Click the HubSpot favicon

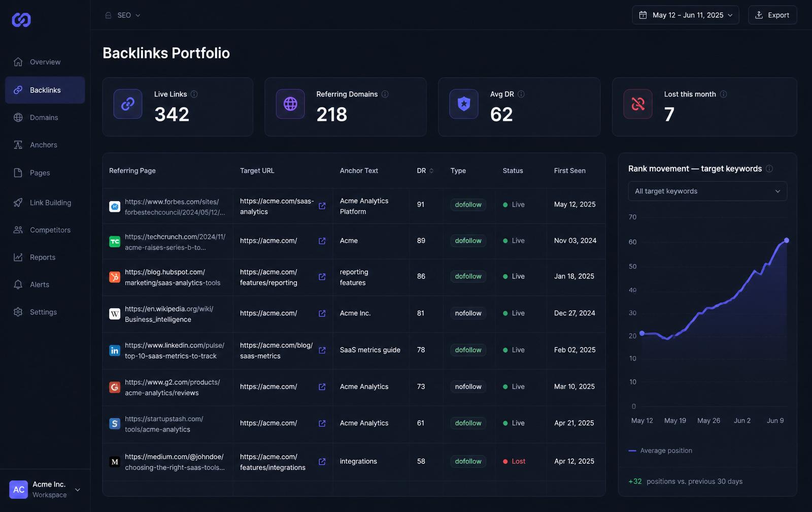coord(115,277)
